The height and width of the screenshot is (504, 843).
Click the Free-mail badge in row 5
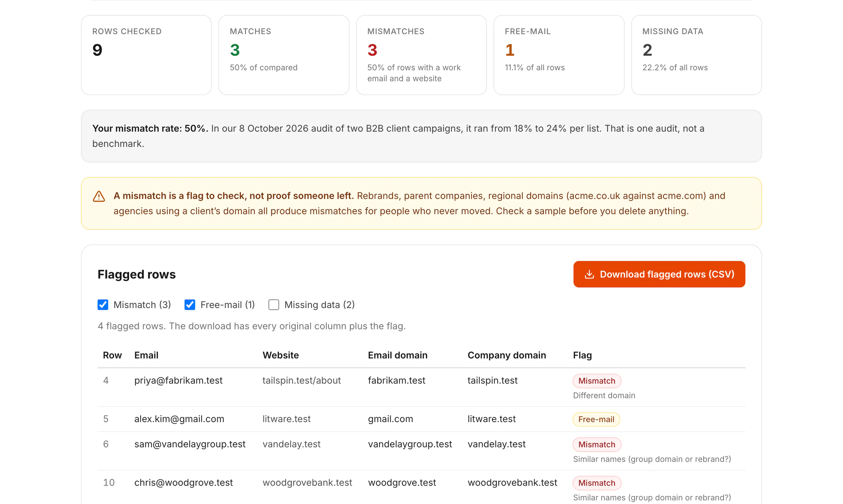(x=596, y=419)
